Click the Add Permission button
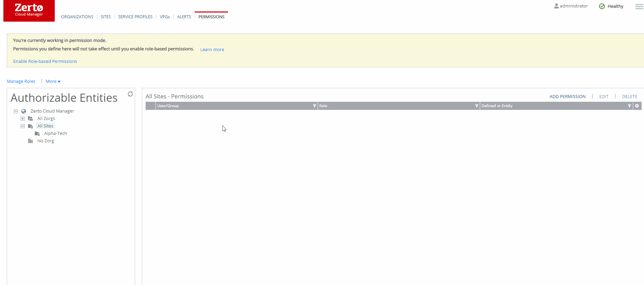 (567, 96)
